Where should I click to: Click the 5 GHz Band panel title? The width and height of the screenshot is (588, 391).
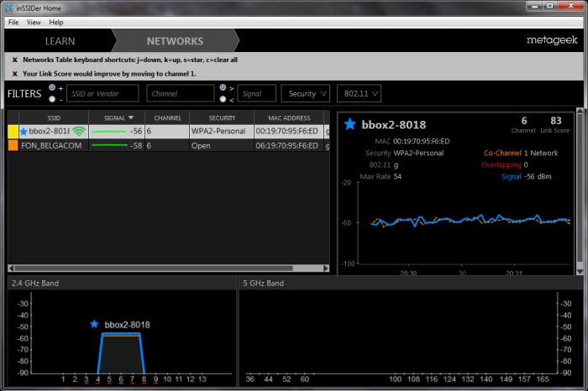click(263, 283)
